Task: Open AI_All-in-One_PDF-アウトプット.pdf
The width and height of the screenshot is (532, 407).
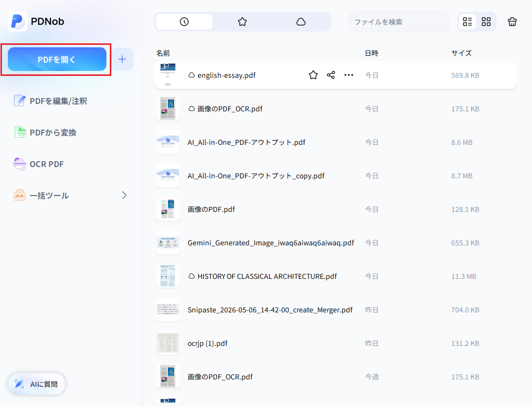Action: pyautogui.click(x=246, y=142)
